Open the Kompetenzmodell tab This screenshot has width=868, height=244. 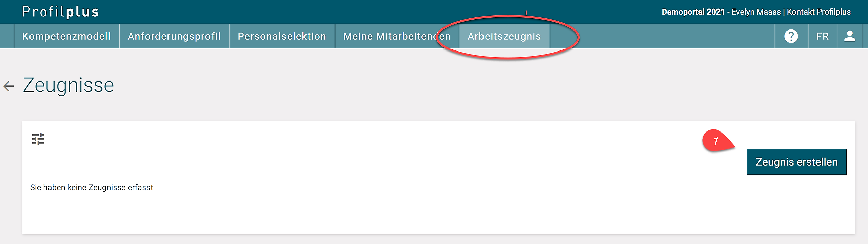[x=66, y=36]
